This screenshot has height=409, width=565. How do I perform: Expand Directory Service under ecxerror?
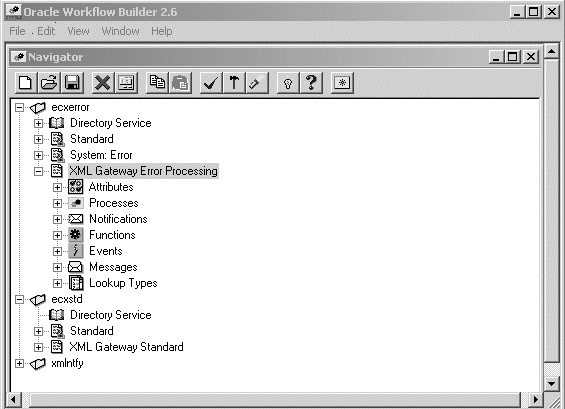(38, 123)
